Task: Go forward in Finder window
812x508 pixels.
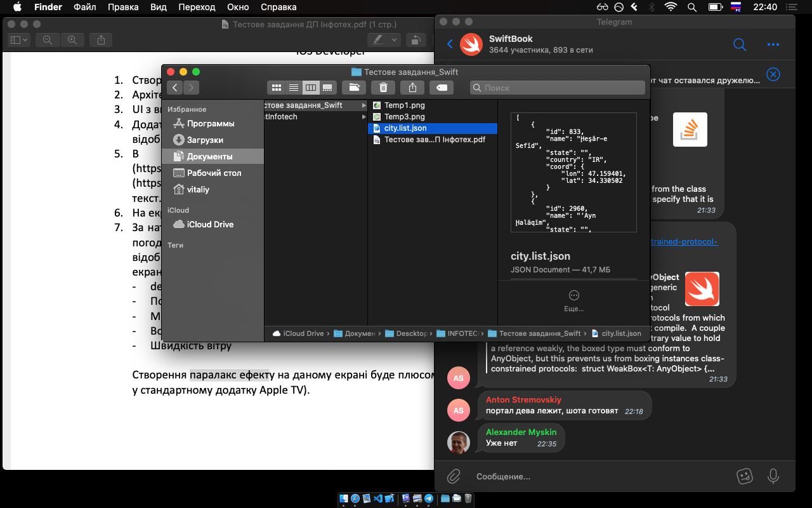Action: [x=191, y=88]
